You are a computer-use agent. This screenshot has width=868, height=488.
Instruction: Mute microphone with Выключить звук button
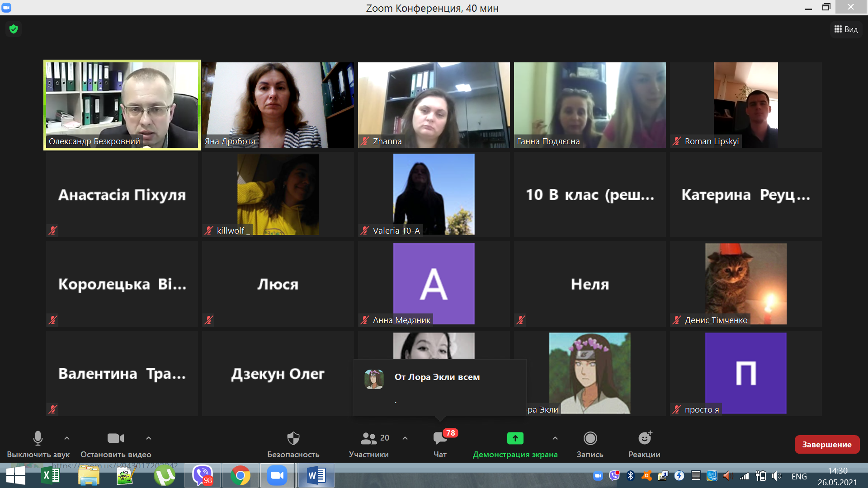[x=38, y=444]
